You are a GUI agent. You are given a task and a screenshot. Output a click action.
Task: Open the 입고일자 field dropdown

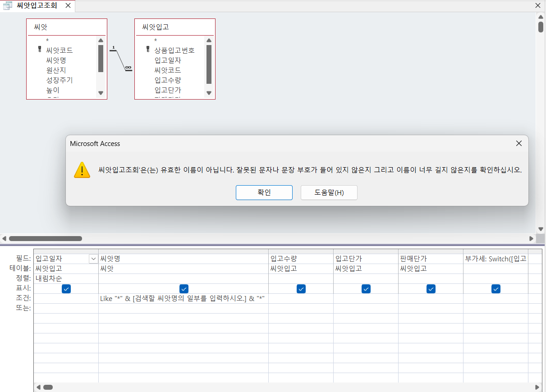(x=93, y=259)
